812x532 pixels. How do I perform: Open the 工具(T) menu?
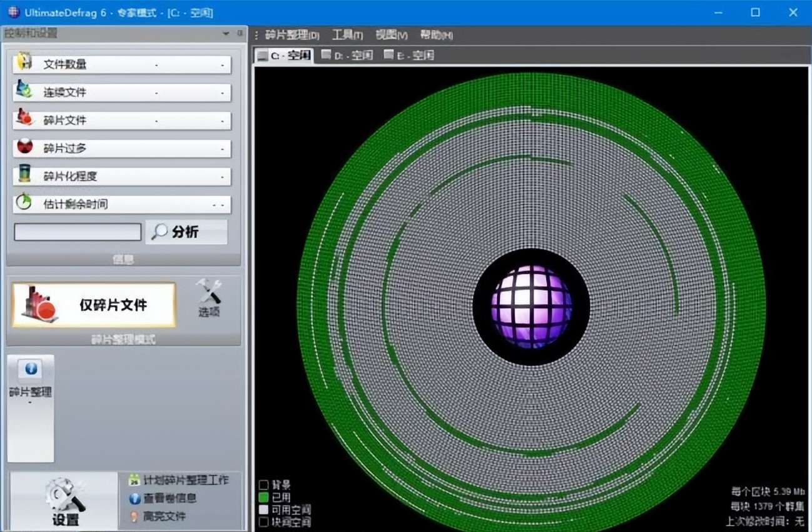pyautogui.click(x=347, y=35)
